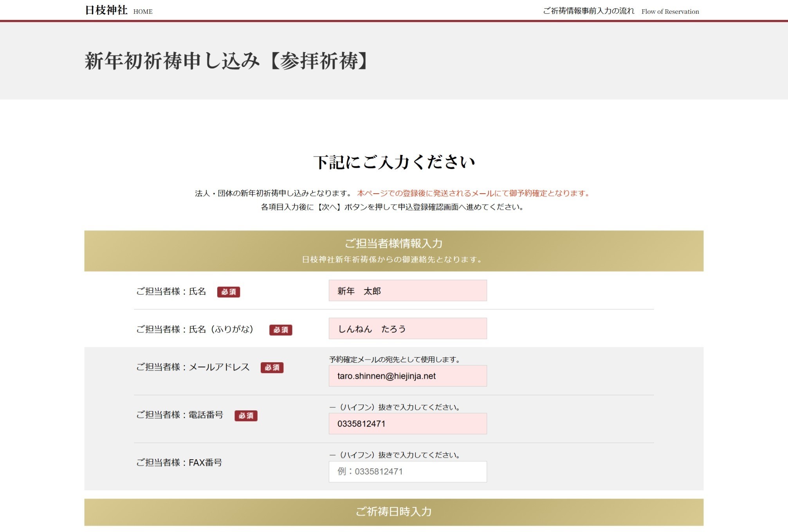Click the ご祈祷日時入力 section header
Image resolution: width=788 pixels, height=532 pixels.
tap(393, 512)
